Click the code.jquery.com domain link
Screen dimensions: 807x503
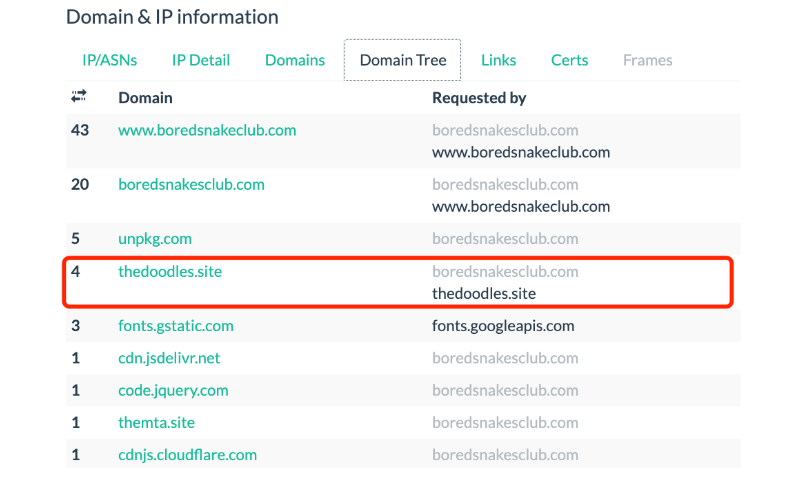click(173, 390)
